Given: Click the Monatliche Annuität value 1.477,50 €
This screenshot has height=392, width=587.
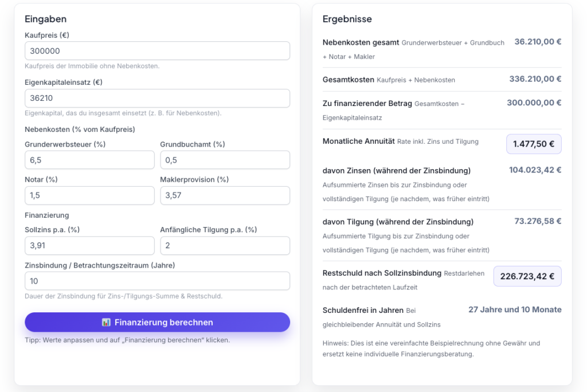Looking at the screenshot, I should (x=533, y=144).
